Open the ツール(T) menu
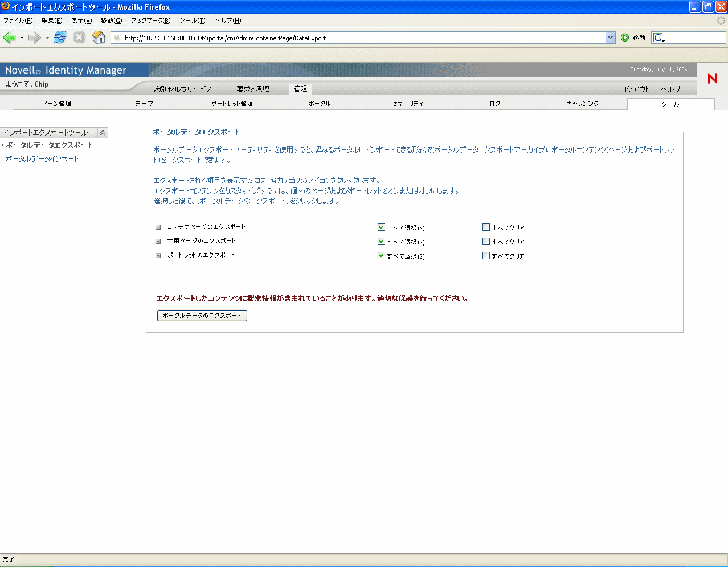Image resolution: width=728 pixels, height=567 pixels. (192, 21)
